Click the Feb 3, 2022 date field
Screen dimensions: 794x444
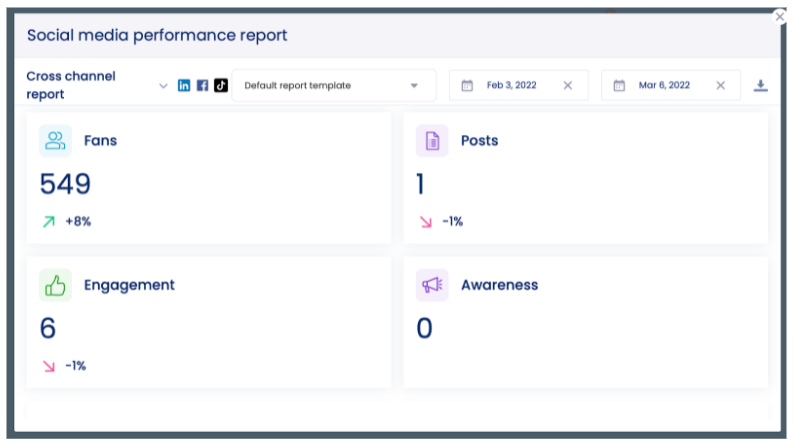[510, 86]
